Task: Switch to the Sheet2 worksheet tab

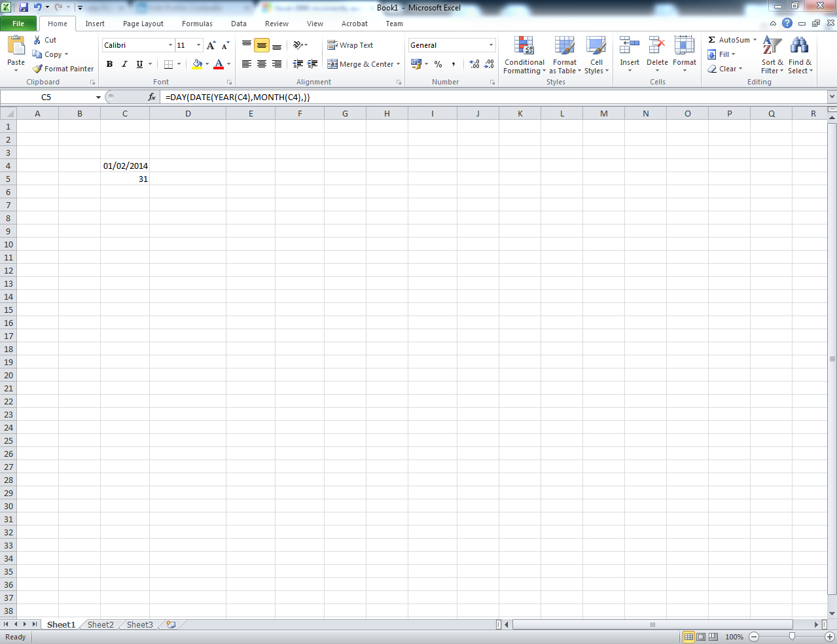Action: [101, 624]
